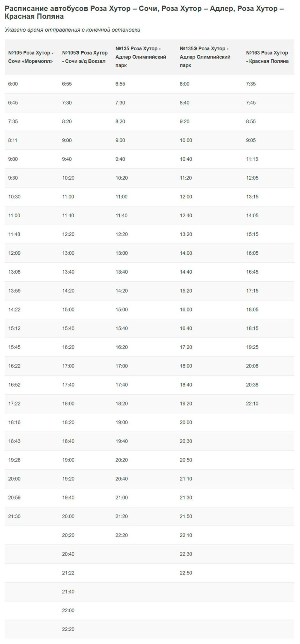Click the 21:22 departure in route 105Э
The image size is (300, 644).
68,573
